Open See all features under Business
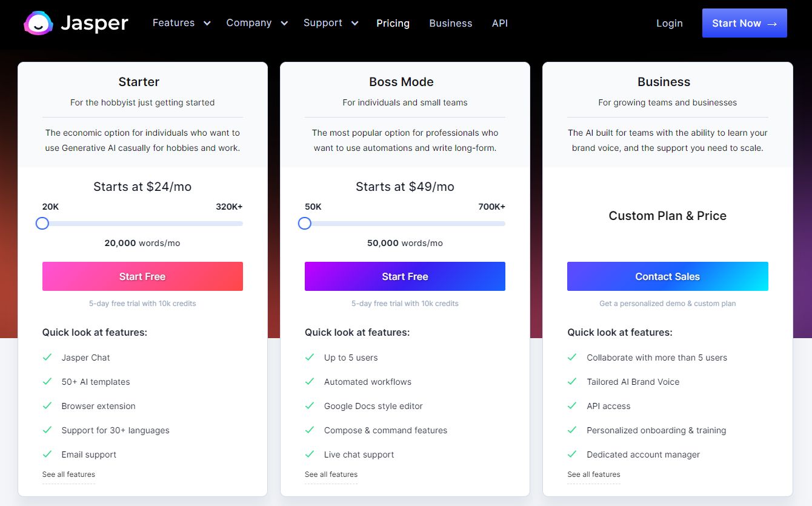 (594, 474)
